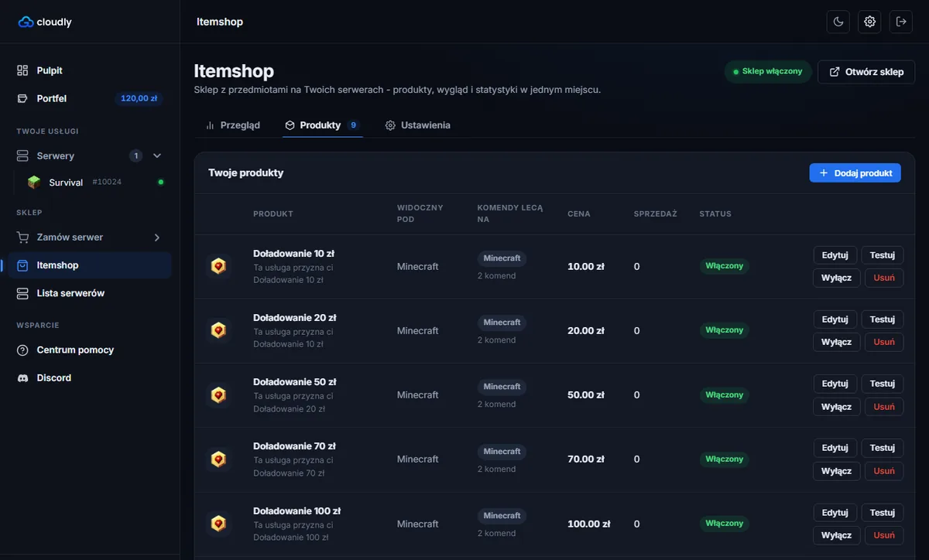Click the cloudly logo icon
929x560 pixels.
click(26, 22)
